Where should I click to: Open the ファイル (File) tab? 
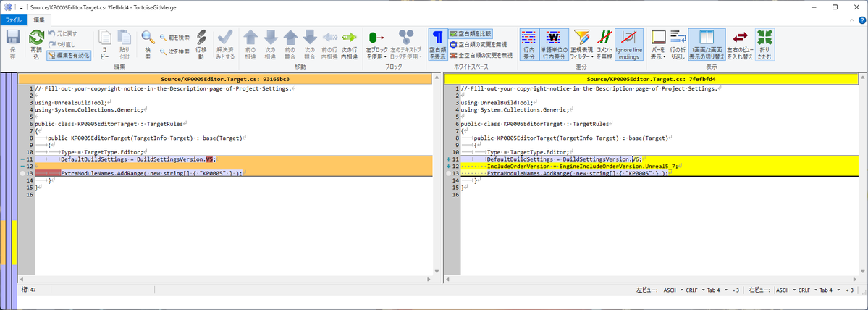tap(14, 20)
